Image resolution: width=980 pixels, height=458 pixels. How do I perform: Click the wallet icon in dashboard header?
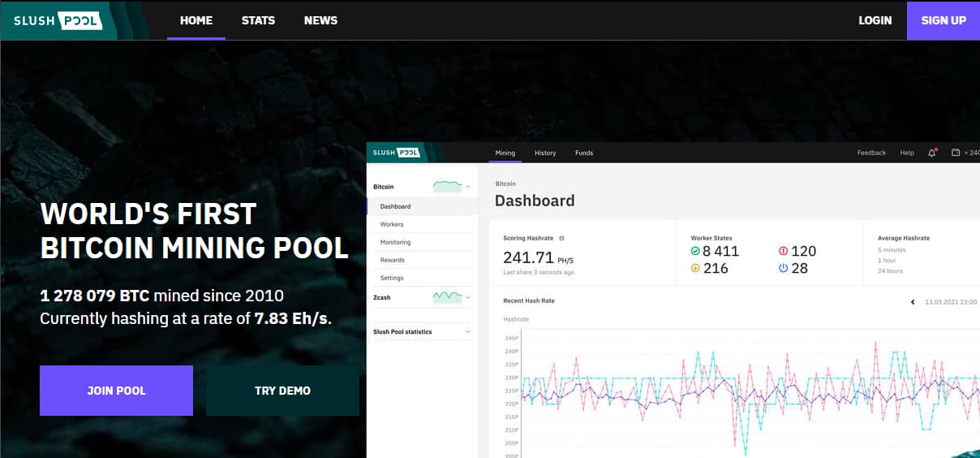(956, 153)
